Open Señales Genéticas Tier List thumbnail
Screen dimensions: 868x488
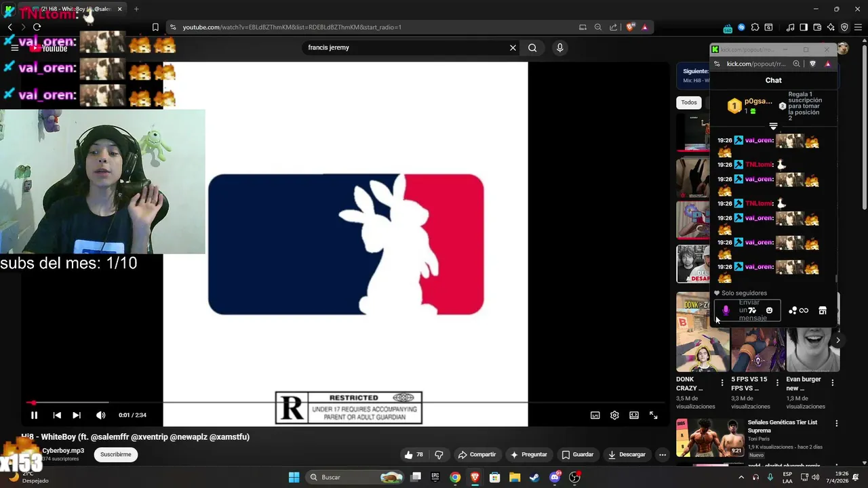tap(710, 438)
